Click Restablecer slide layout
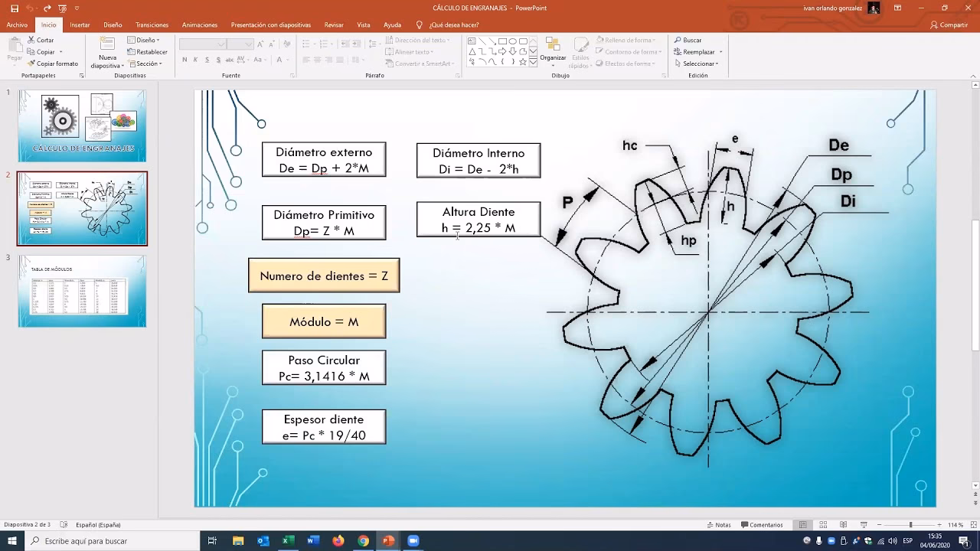This screenshot has height=551, width=980. click(148, 52)
